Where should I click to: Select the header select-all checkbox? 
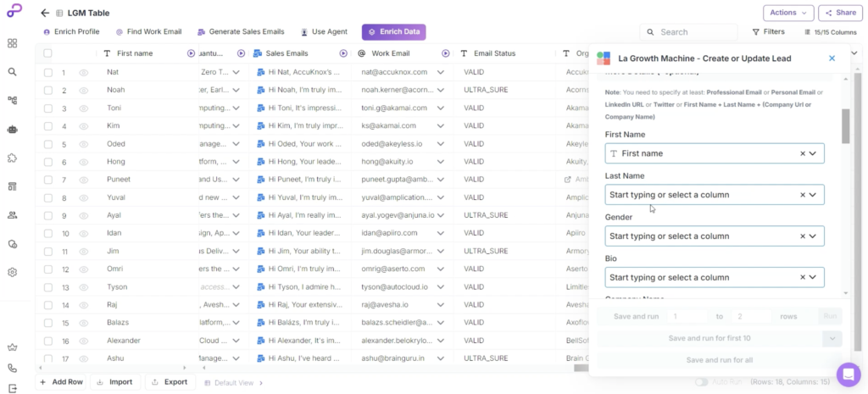pos(48,53)
